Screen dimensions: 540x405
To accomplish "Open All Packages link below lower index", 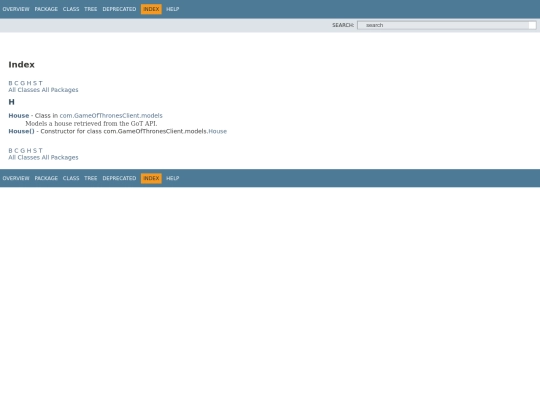I will click(60, 157).
